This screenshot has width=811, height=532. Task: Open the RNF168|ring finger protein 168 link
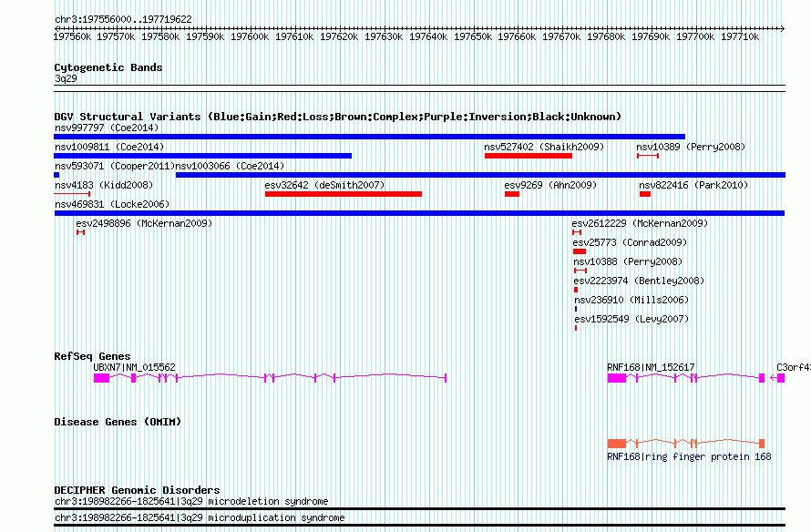click(689, 456)
